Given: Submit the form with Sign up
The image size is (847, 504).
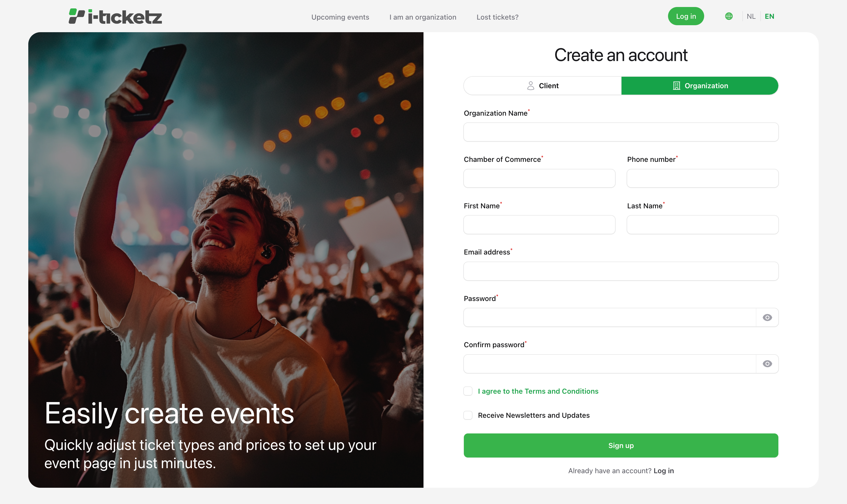Looking at the screenshot, I should click(621, 445).
